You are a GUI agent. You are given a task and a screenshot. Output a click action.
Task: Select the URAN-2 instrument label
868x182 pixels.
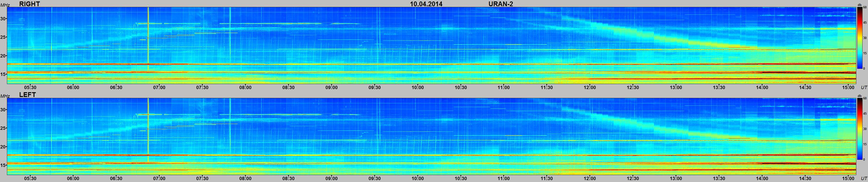501,4
